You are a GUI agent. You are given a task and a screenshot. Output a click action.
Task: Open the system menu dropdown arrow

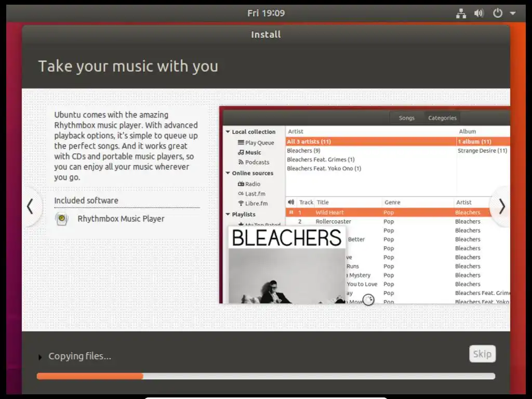(513, 14)
